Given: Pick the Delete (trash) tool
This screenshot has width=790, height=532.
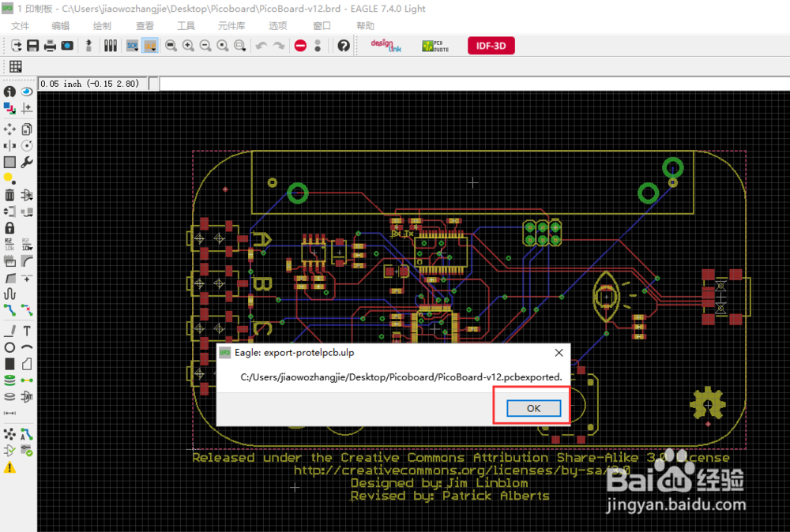Looking at the screenshot, I should [9, 195].
